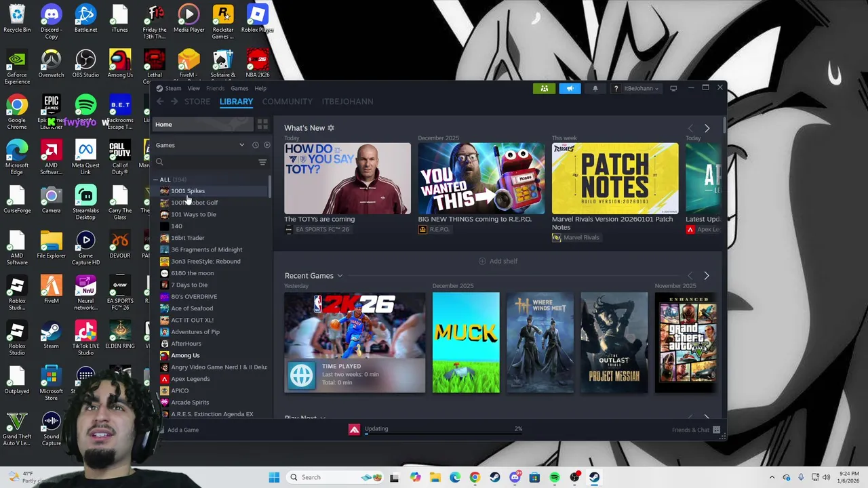
Task: Open The TOTYs are coming news
Action: click(x=347, y=179)
